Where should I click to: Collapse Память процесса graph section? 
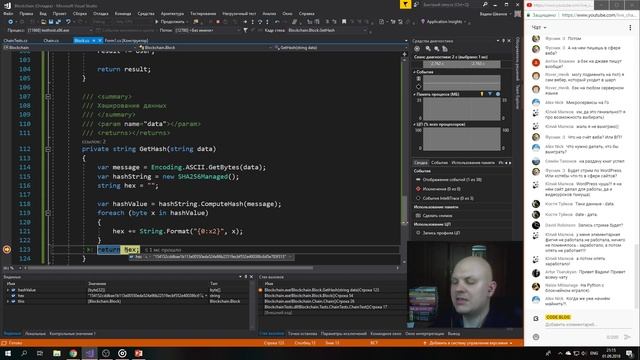point(414,94)
